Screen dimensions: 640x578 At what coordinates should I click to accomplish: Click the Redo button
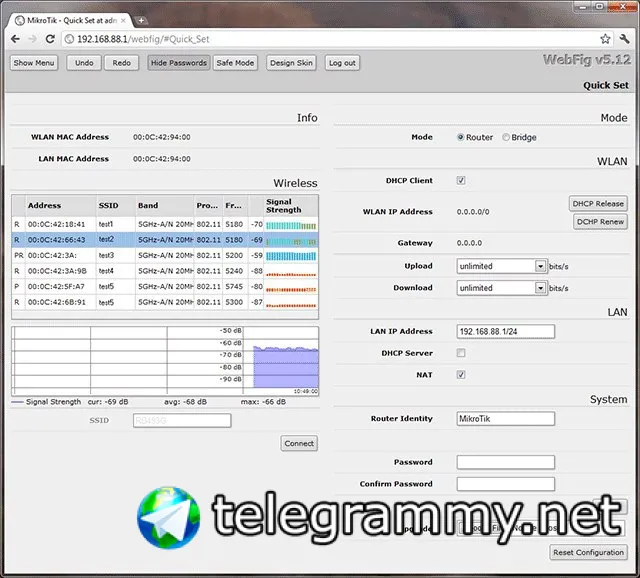122,63
